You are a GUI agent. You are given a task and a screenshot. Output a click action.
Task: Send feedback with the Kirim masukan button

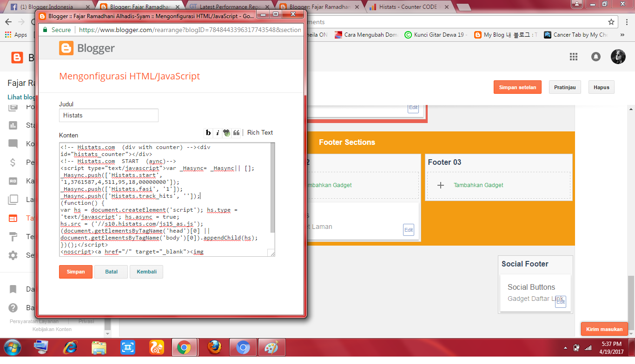[x=604, y=329]
